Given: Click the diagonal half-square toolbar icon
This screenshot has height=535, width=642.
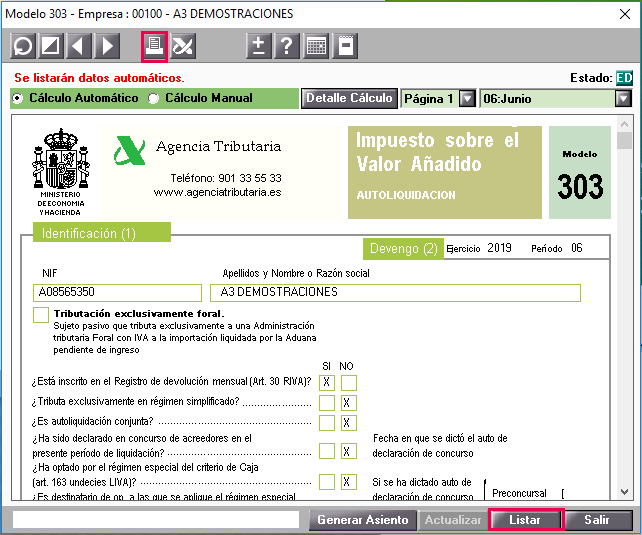Looking at the screenshot, I should pyautogui.click(x=51, y=45).
